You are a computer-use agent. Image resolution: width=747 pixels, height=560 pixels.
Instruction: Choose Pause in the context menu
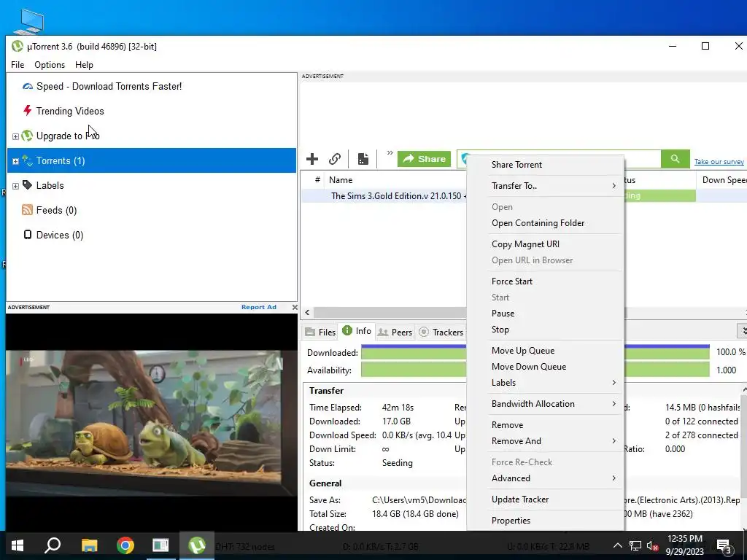(554, 314)
